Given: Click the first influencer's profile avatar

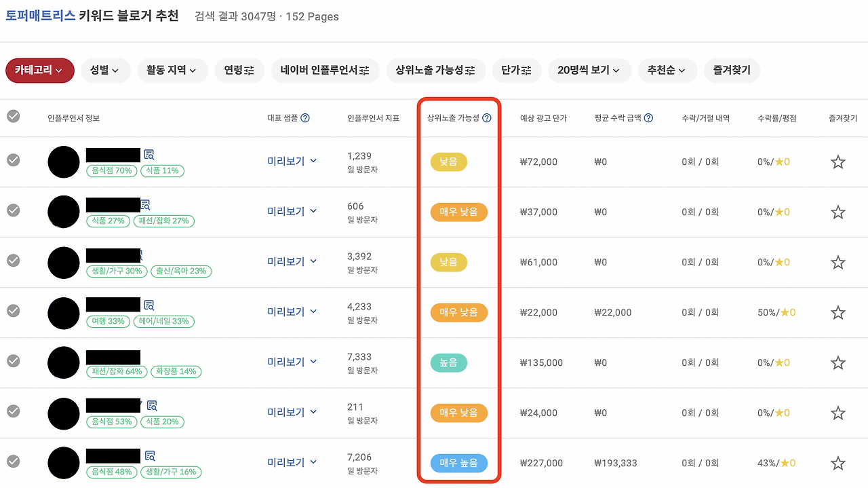Looking at the screenshot, I should (63, 162).
